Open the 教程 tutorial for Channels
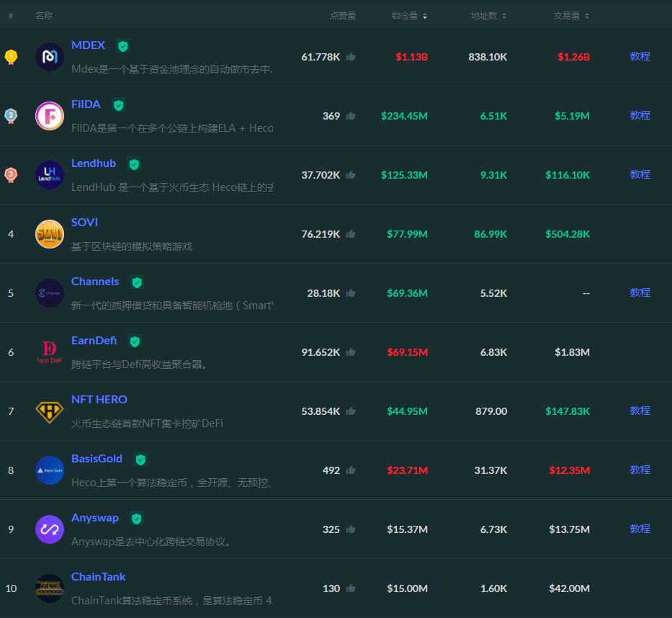The image size is (672, 618). coord(640,292)
